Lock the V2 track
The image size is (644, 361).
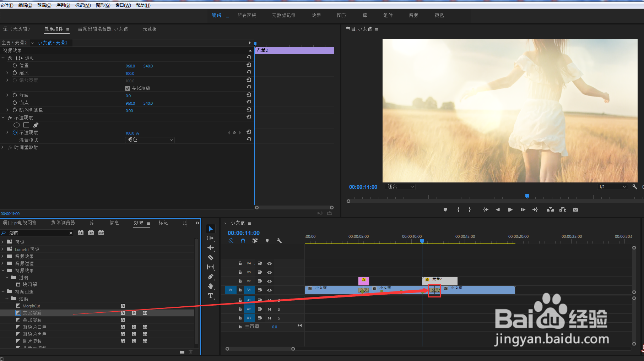[x=240, y=281]
